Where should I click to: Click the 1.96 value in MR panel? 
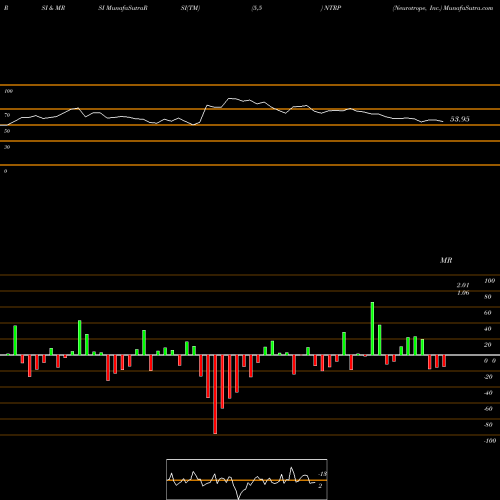pos(463,293)
